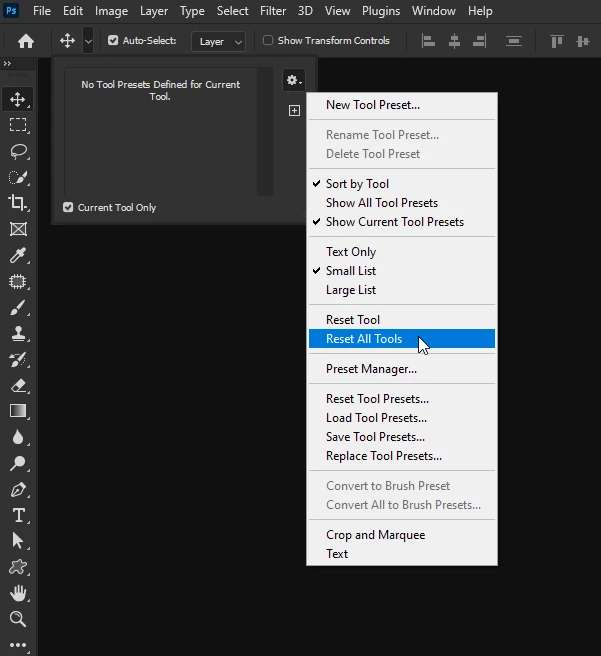Select the Dodge tool
601x656 pixels.
tap(18, 463)
